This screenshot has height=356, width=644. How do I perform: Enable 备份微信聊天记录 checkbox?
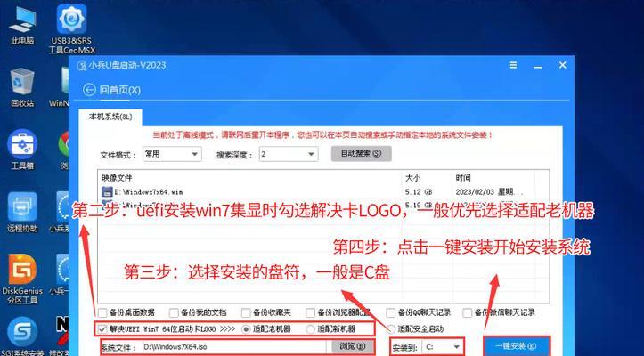click(x=468, y=313)
